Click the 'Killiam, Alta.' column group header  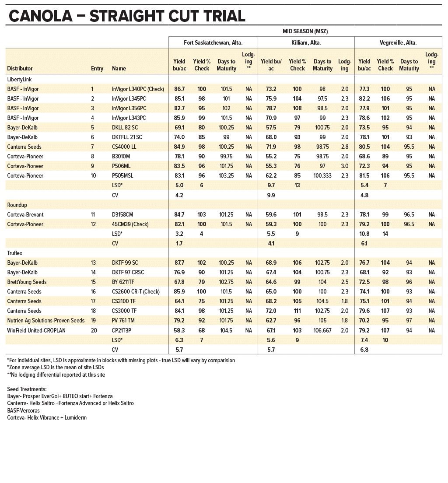coord(306,42)
